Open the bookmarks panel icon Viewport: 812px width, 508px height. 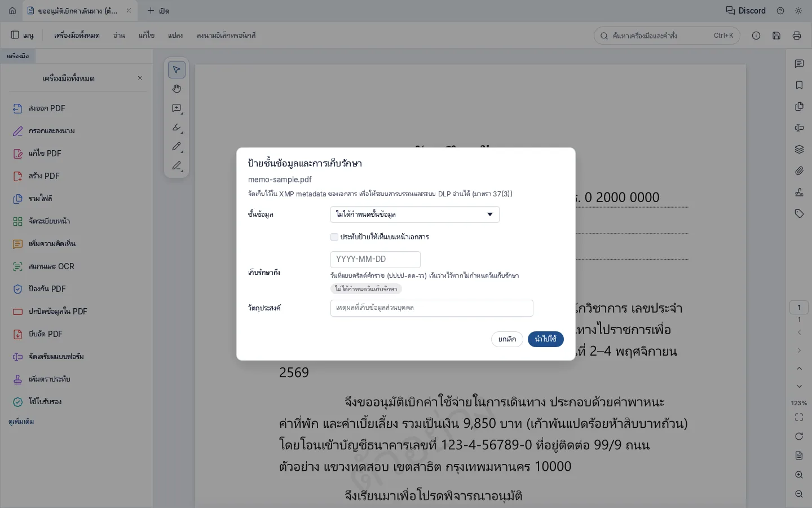click(x=799, y=85)
